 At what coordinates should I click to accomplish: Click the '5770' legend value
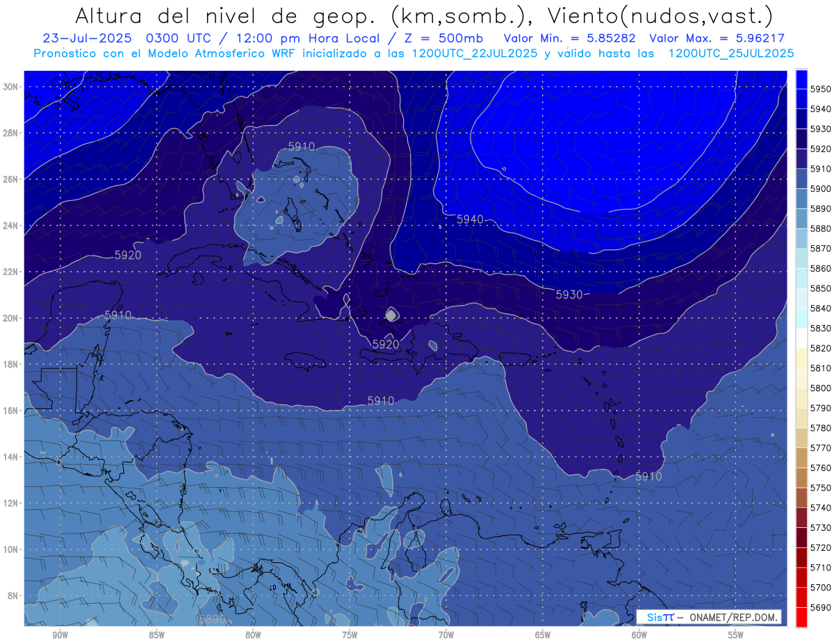point(821,448)
